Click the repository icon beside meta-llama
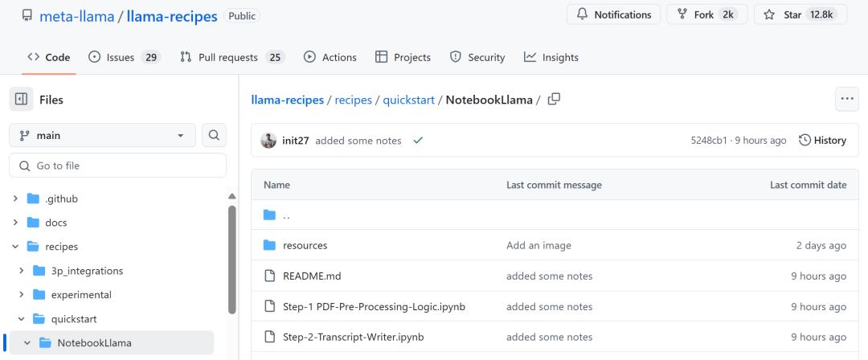This screenshot has width=868, height=360. pyautogui.click(x=27, y=15)
